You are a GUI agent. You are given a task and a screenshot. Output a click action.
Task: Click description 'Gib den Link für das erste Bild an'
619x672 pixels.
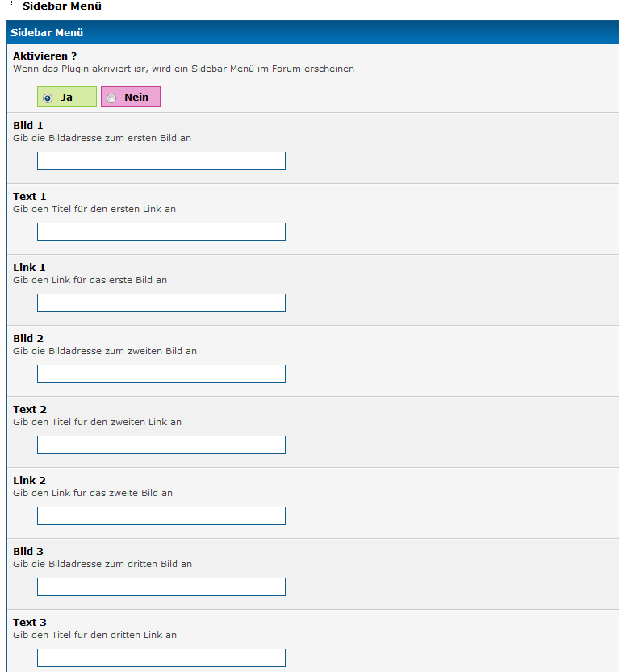click(x=90, y=280)
